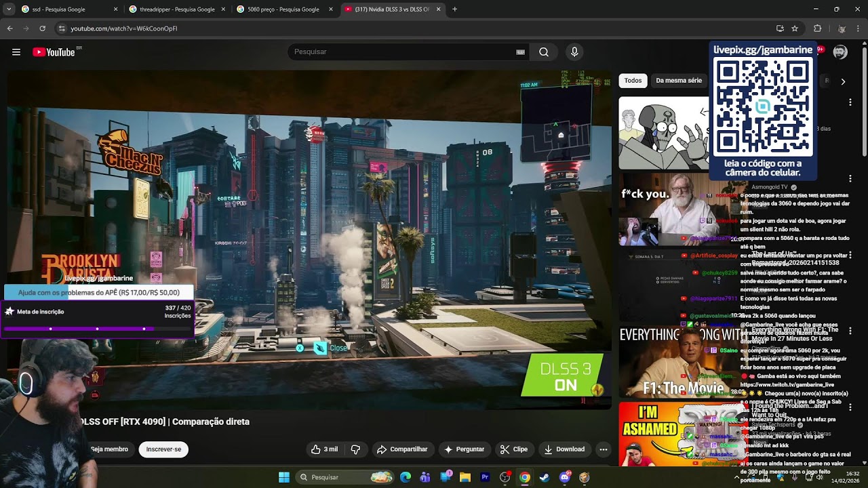Click the Clipe scissors button
868x488 pixels.
[514, 449]
